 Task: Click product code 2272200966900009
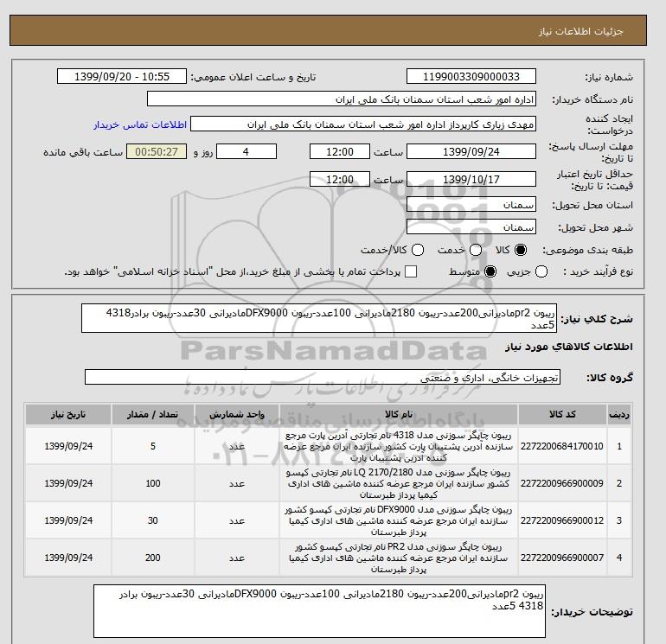click(562, 483)
